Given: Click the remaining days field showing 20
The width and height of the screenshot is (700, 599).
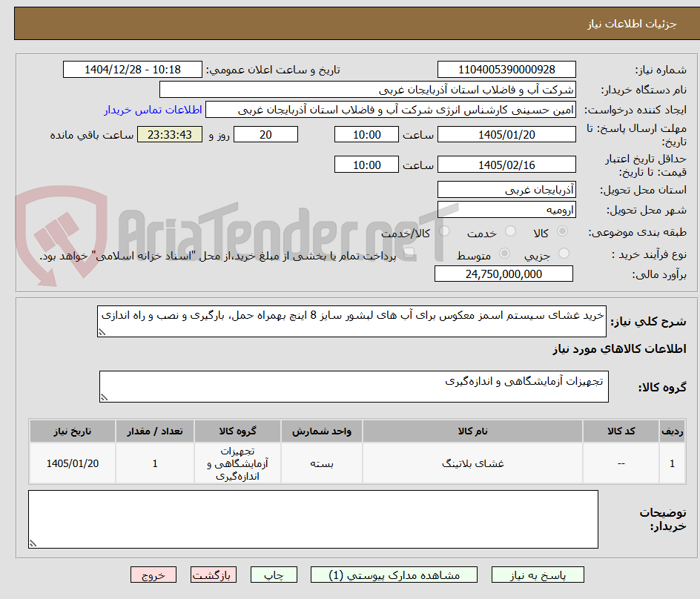Looking at the screenshot, I should click(265, 134).
